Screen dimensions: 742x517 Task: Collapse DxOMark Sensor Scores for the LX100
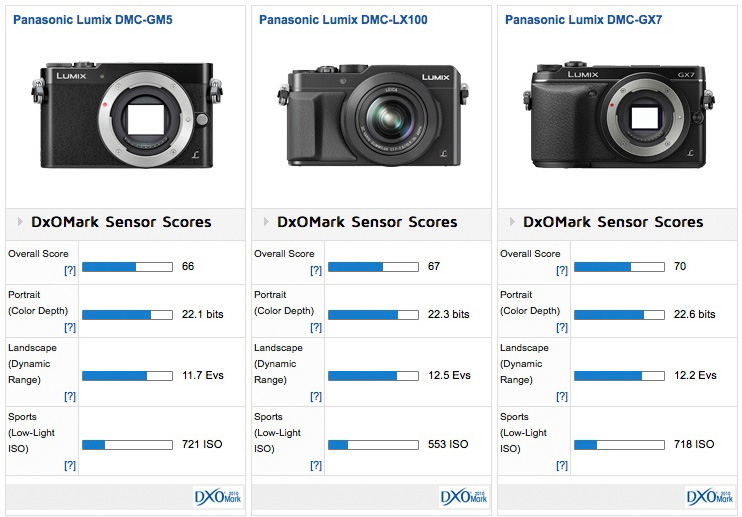[266, 221]
